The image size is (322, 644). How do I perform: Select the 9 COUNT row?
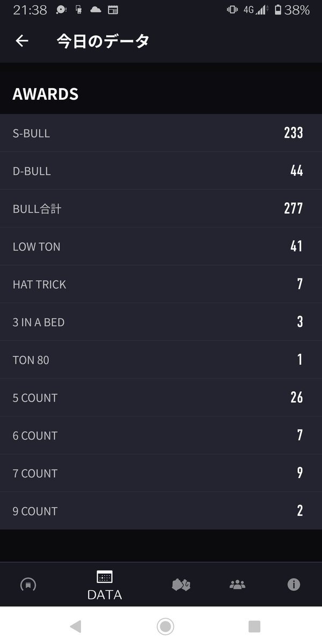pyautogui.click(x=161, y=511)
